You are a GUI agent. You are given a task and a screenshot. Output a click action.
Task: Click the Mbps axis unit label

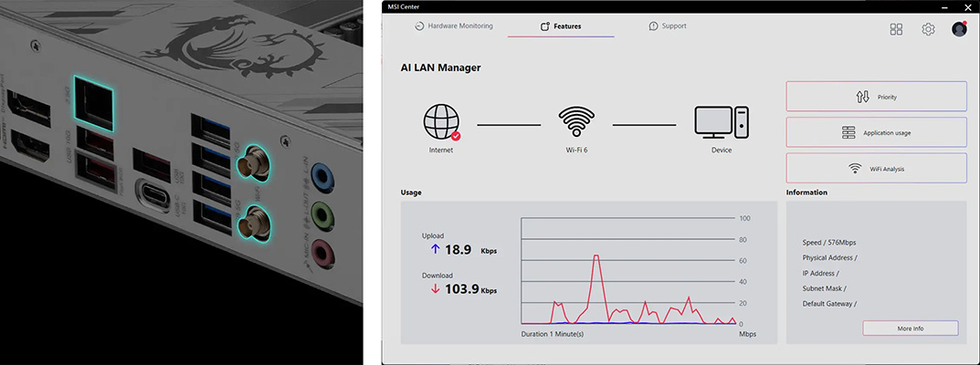pyautogui.click(x=747, y=334)
